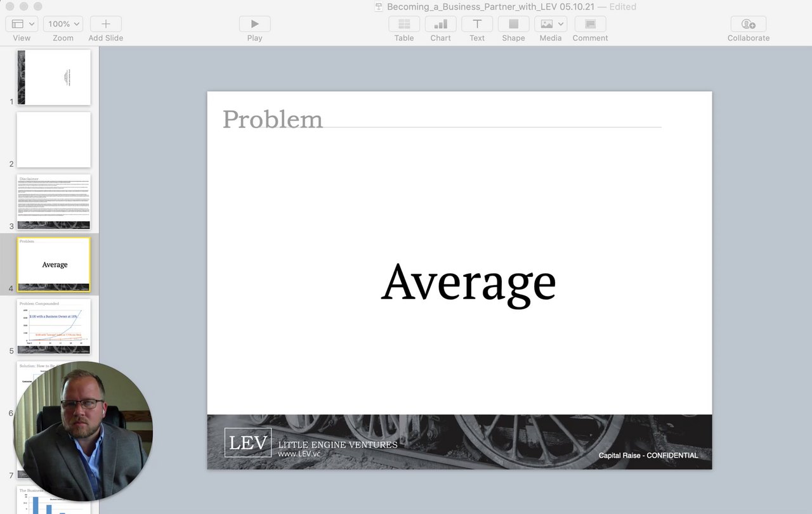Open the 100% Zoom dropdown
The image size is (812, 514).
pyautogui.click(x=63, y=24)
